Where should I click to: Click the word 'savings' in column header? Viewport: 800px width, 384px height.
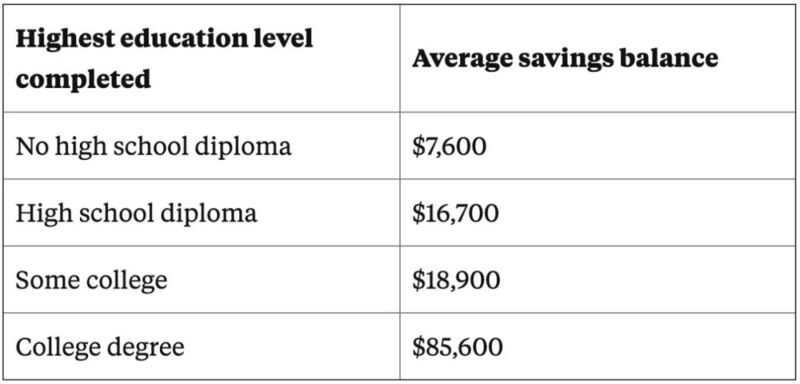[563, 60]
